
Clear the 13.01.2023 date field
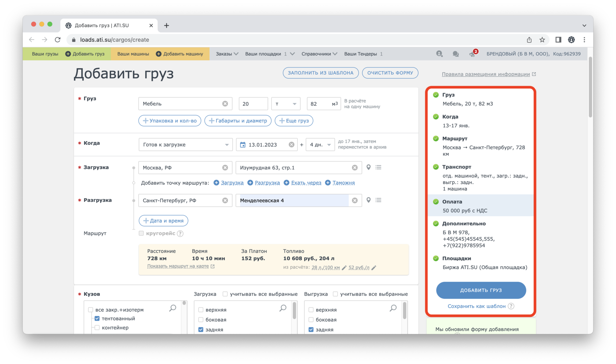pyautogui.click(x=291, y=145)
